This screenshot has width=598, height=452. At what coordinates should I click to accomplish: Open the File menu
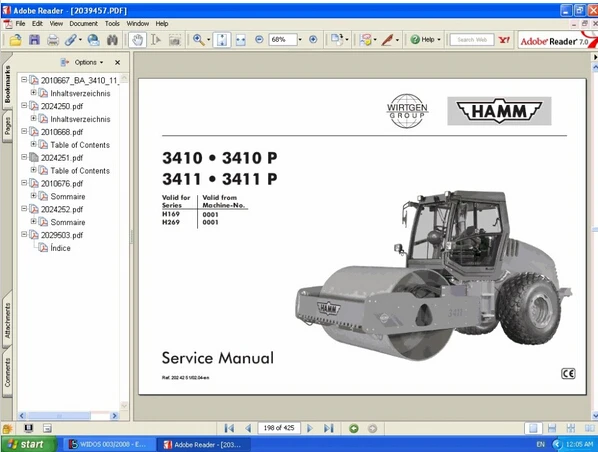click(20, 24)
